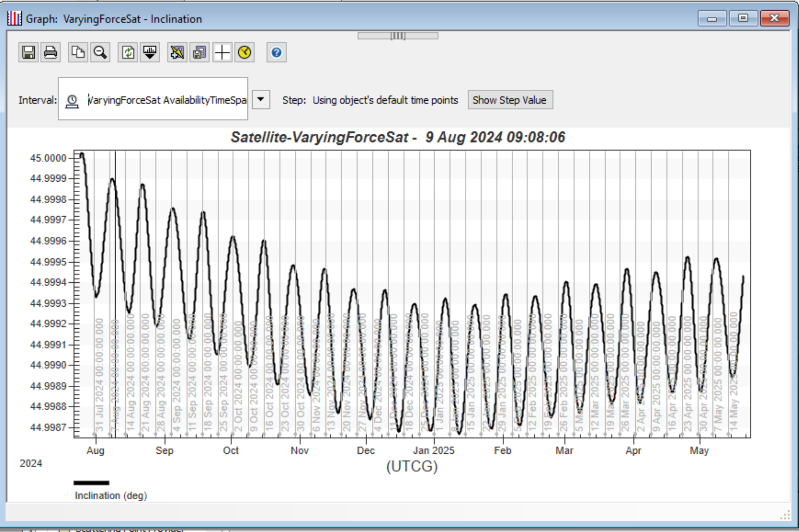Maximize the Graph window
The width and height of the screenshot is (799, 532).
[x=743, y=18]
